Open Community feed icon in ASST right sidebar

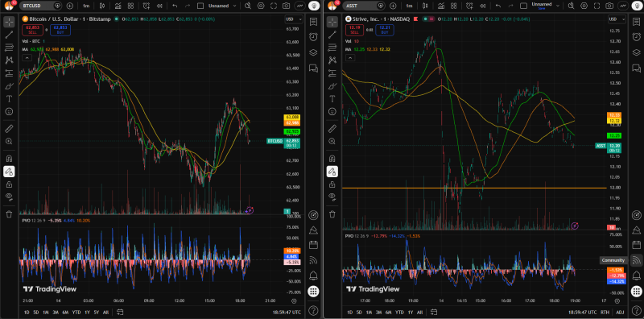637,260
